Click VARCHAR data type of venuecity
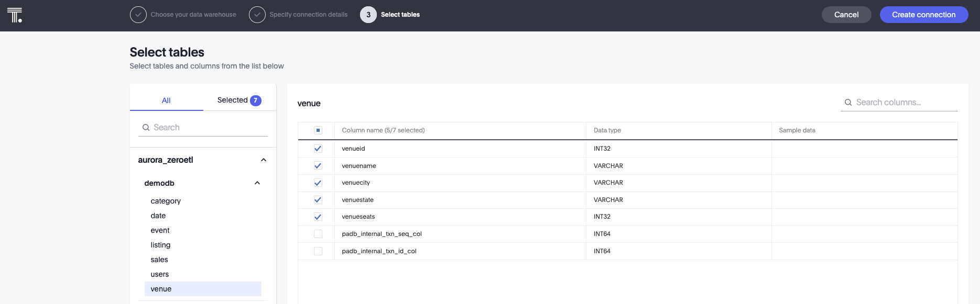Viewport: 980px width, 304px height. (608, 183)
